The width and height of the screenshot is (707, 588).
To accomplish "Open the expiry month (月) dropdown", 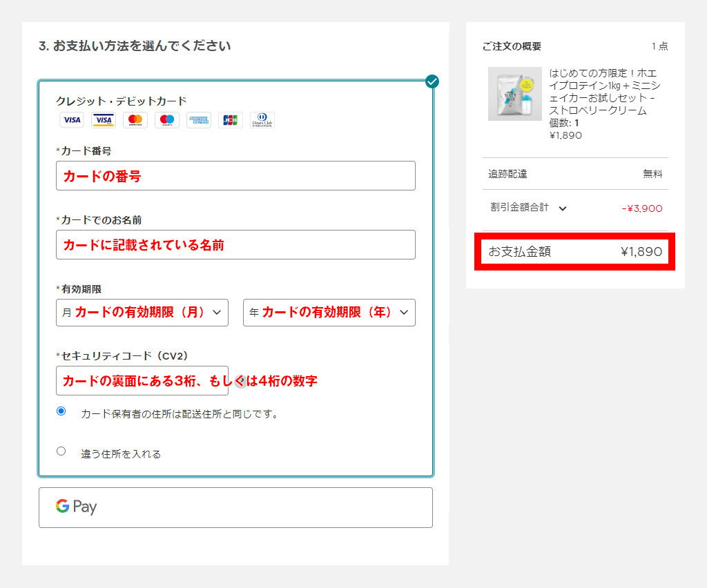I will coord(142,312).
